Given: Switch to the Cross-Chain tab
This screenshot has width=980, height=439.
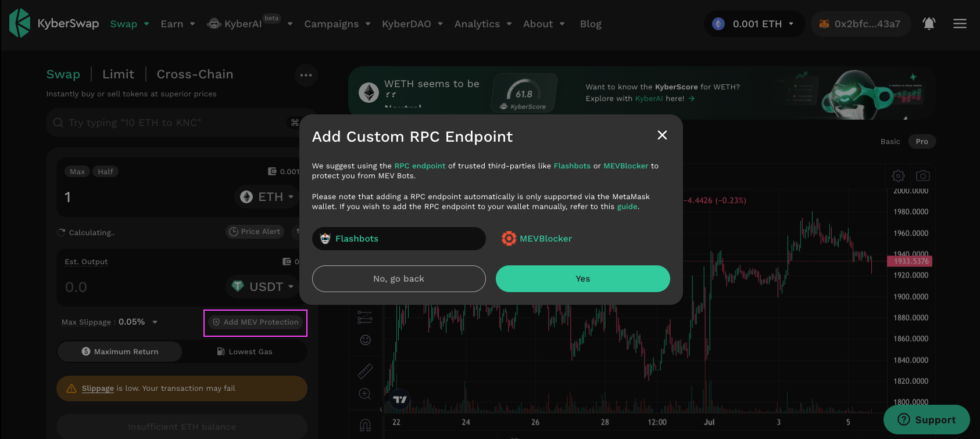Looking at the screenshot, I should (195, 74).
